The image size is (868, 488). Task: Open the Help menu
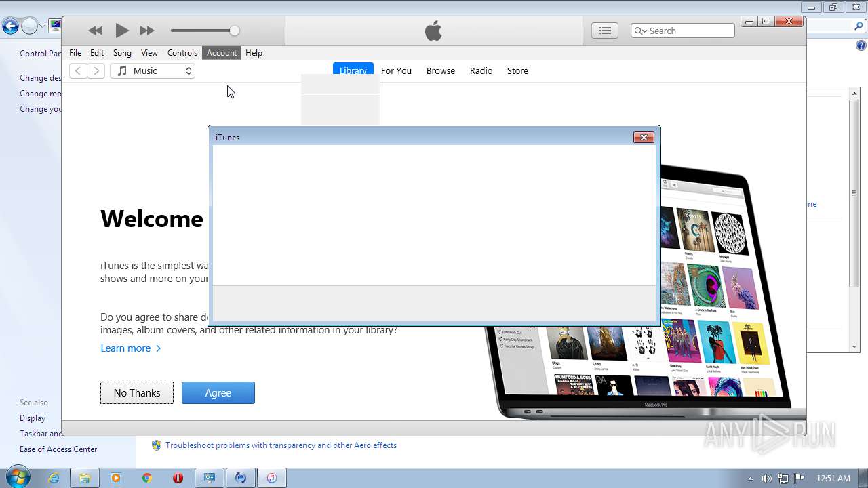(254, 53)
